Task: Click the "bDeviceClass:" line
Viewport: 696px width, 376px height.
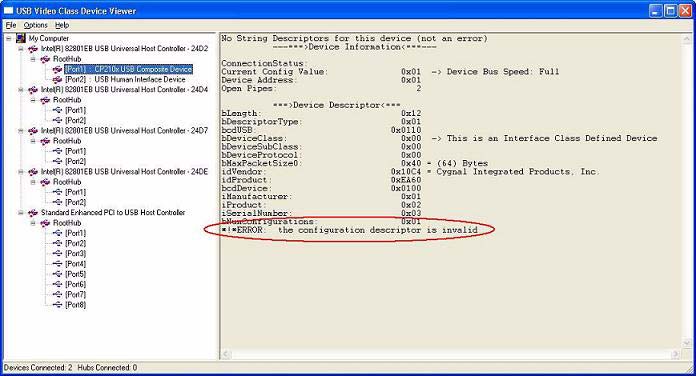Action: coord(439,139)
